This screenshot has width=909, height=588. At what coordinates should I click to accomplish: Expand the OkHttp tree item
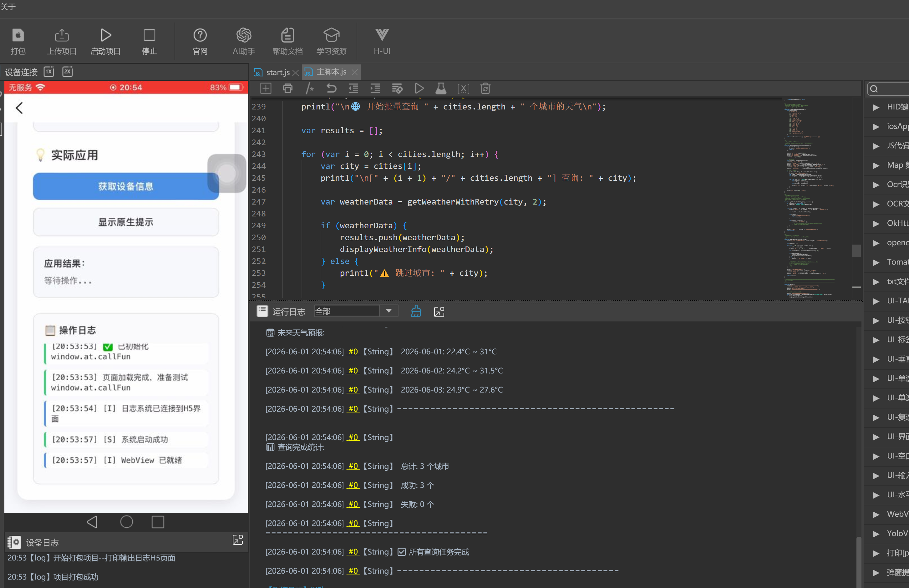(x=876, y=224)
